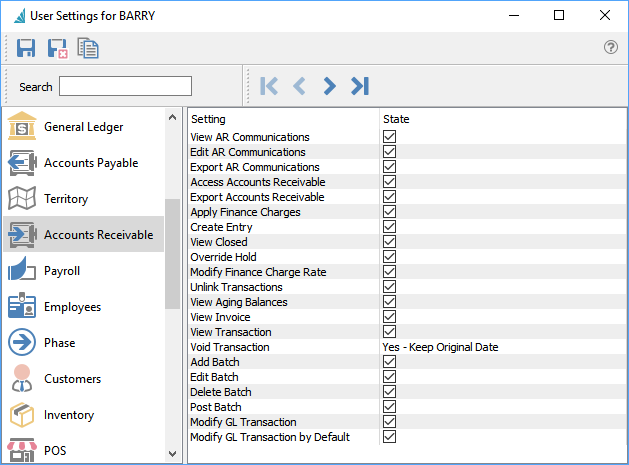Screen dimensions: 629x465
Task: Open Void Transaction state dropdown
Action: click(x=440, y=347)
